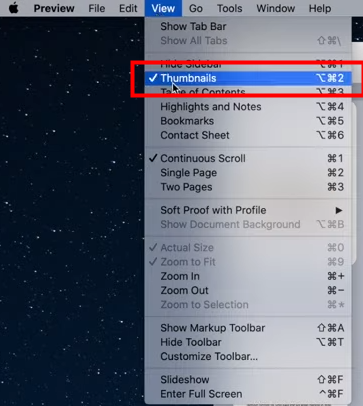
Task: Choose Enter Full Screen
Action: click(x=248, y=394)
